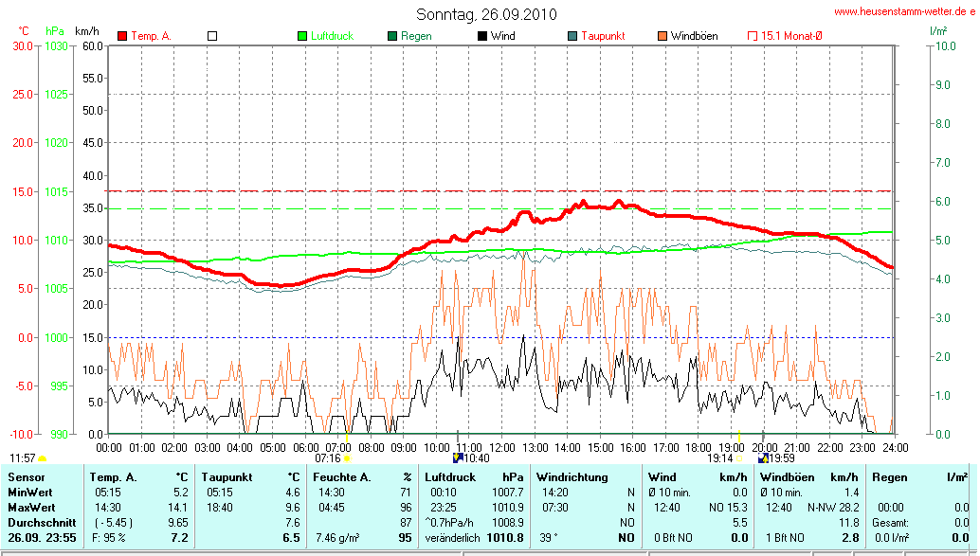Click the light green Luftdruck legend swatch
980x556 pixels.
302,36
